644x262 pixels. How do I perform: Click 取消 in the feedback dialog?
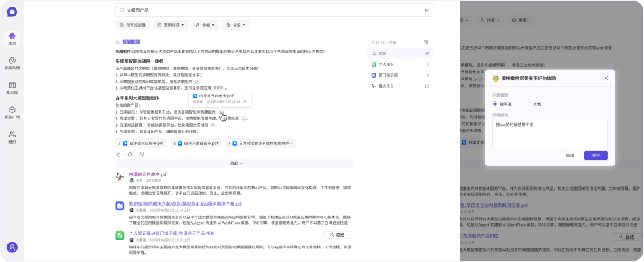[x=570, y=156]
